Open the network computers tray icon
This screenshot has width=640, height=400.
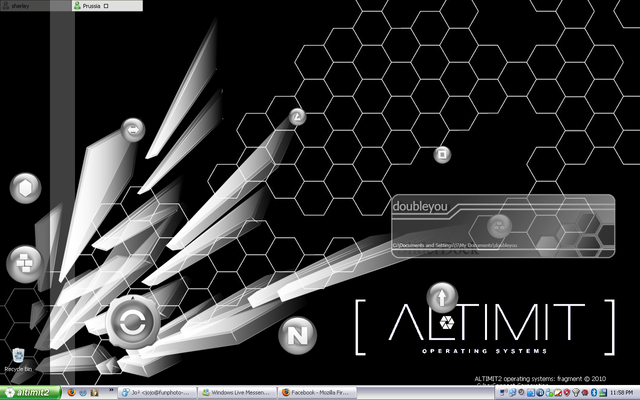pos(512,393)
